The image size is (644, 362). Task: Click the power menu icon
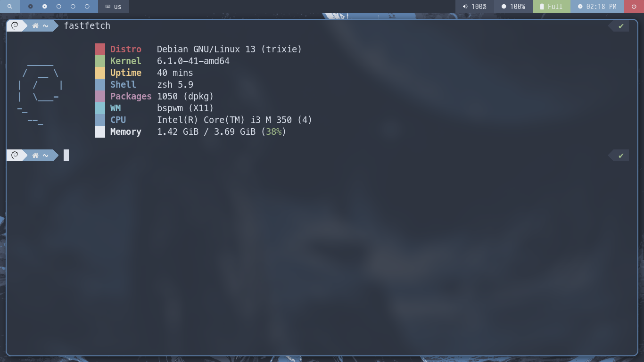633,7
